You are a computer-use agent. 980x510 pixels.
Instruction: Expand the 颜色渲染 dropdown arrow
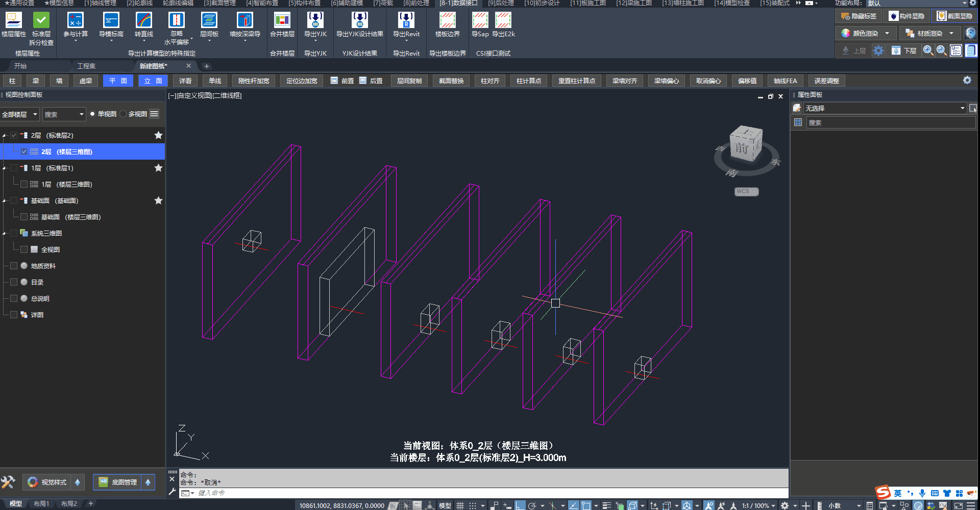[887, 33]
